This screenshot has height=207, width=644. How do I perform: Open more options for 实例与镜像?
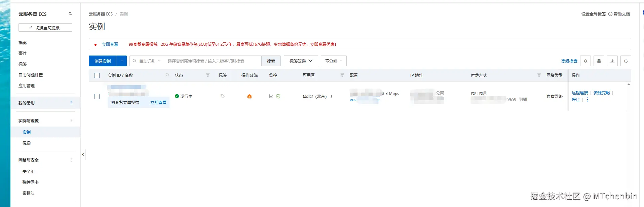pos(71,120)
